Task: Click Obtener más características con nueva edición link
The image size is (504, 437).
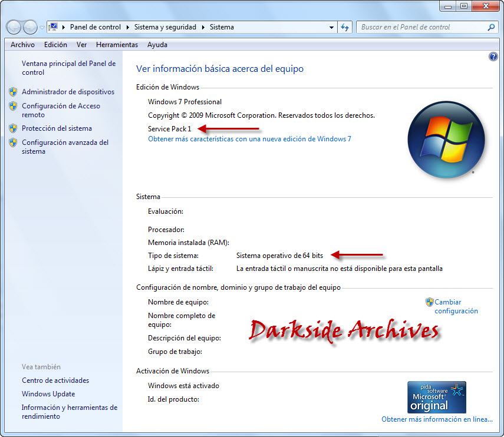Action: (249, 139)
